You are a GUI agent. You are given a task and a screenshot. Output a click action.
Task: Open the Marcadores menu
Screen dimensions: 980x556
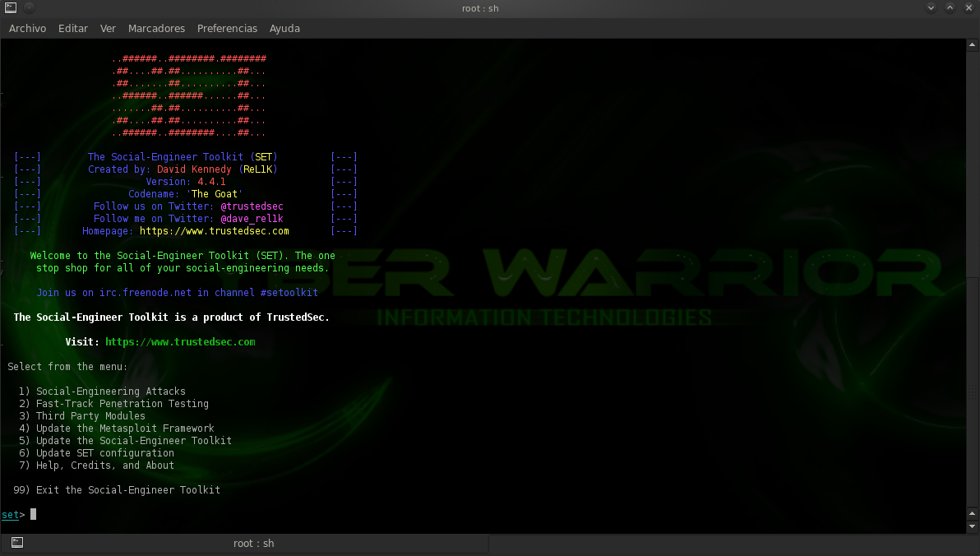pos(156,28)
